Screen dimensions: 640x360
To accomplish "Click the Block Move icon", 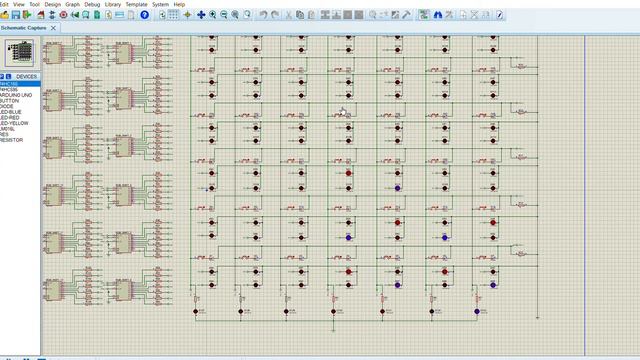I will point(336,15).
